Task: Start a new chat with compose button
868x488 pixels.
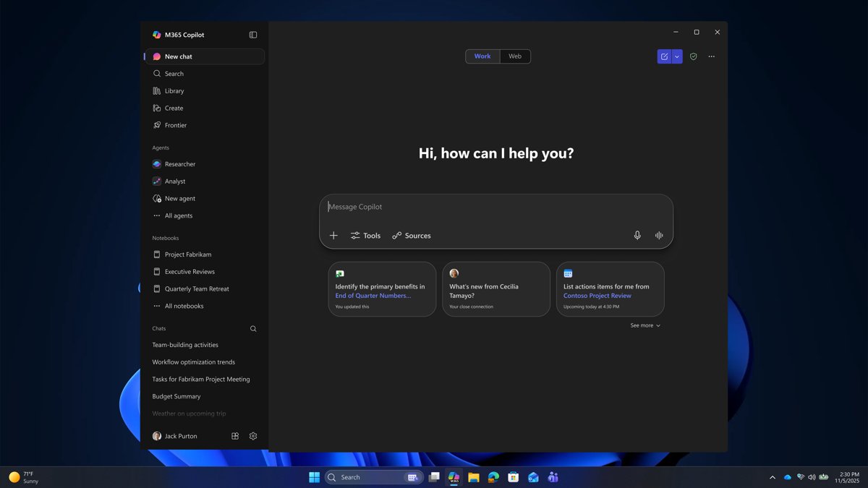Action: [x=664, y=56]
